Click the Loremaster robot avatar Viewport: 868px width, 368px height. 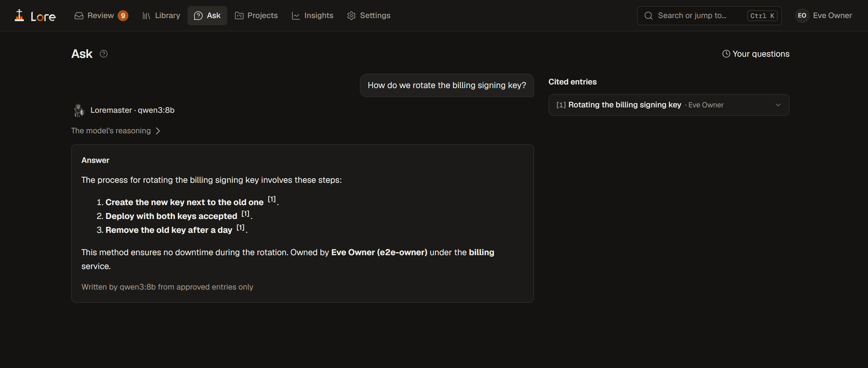pyautogui.click(x=78, y=110)
